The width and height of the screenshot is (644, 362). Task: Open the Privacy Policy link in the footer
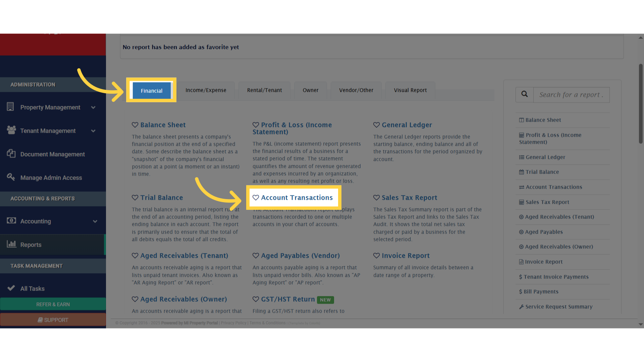(x=233, y=323)
